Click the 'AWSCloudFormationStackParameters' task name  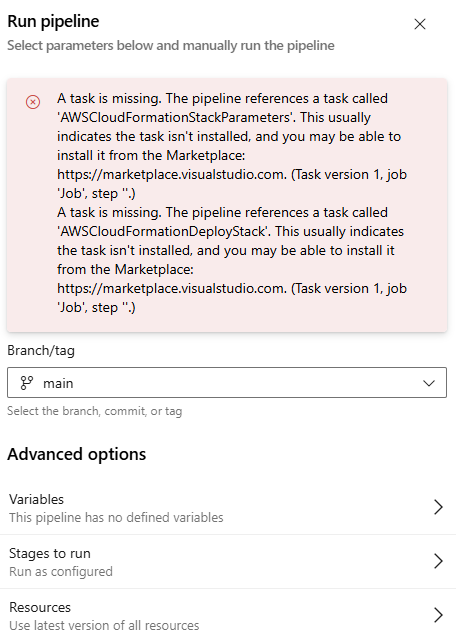[176, 118]
